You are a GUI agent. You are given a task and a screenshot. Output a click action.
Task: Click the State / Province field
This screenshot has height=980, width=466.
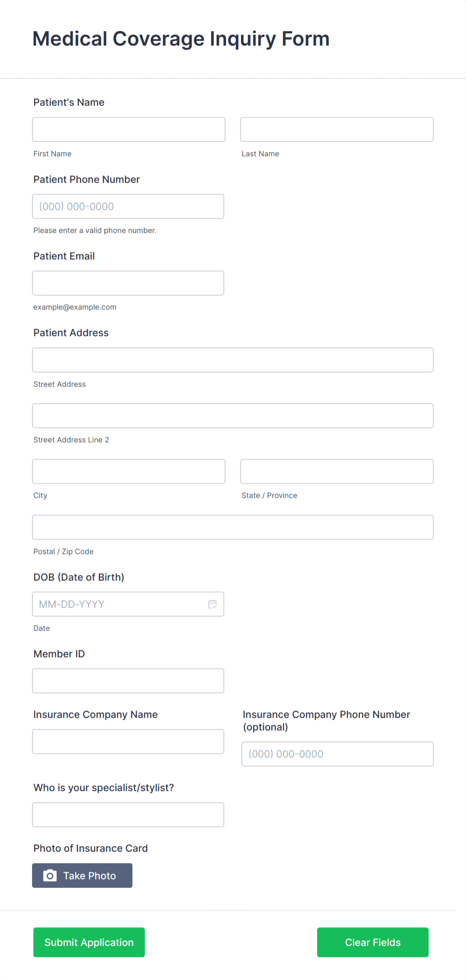tap(337, 471)
